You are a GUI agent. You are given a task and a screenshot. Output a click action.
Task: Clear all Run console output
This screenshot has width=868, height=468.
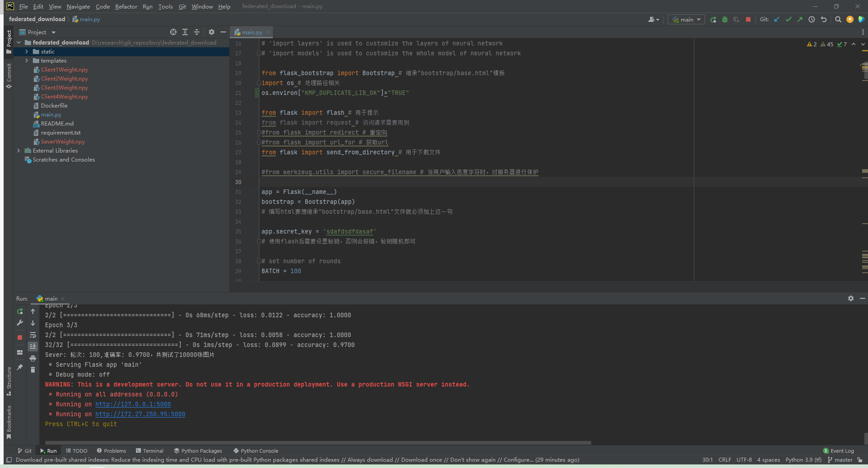pos(33,369)
